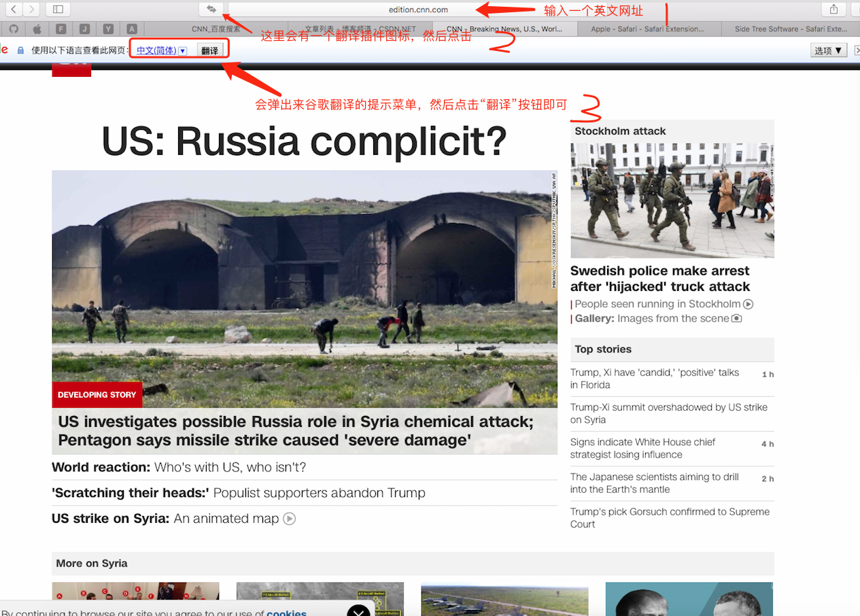Click the translate extension icon in the toolbar
This screenshot has height=616, width=860.
(x=211, y=9)
